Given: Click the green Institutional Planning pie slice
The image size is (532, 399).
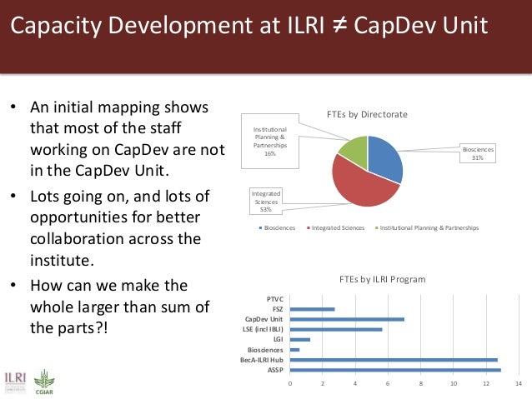Looking at the screenshot, I should 354,151.
